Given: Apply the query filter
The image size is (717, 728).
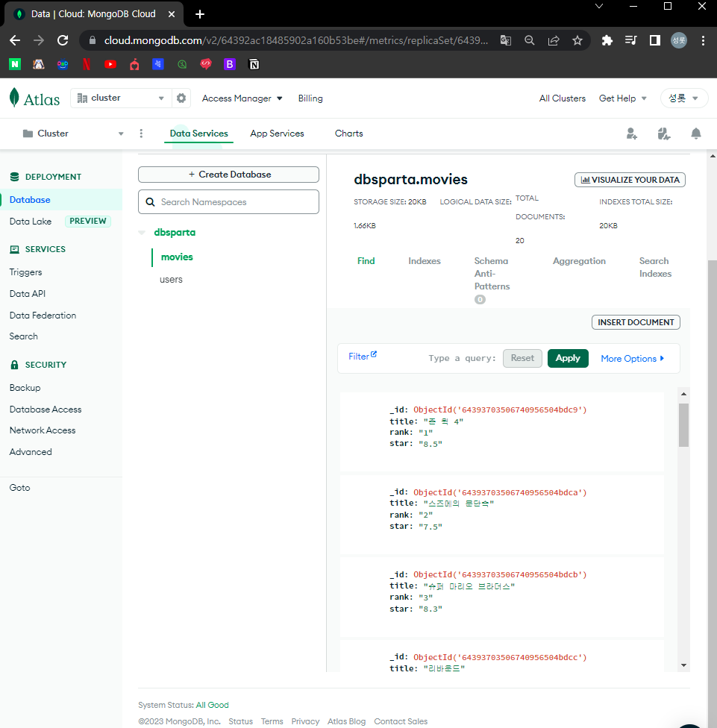Looking at the screenshot, I should click(x=568, y=359).
